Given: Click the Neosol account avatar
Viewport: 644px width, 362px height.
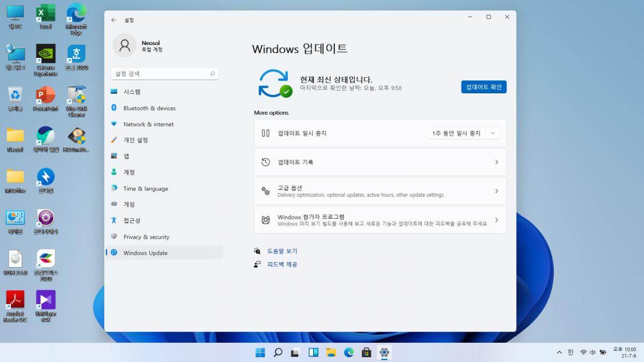Looking at the screenshot, I should click(125, 46).
